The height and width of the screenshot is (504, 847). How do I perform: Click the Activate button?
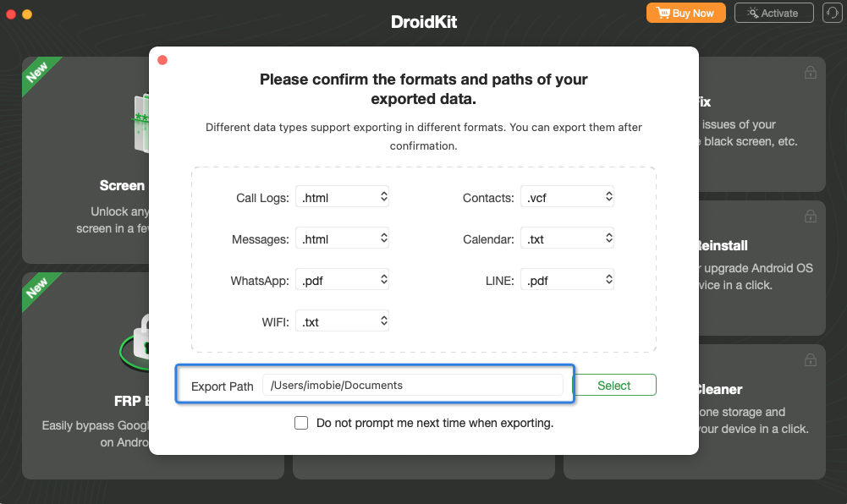773,13
